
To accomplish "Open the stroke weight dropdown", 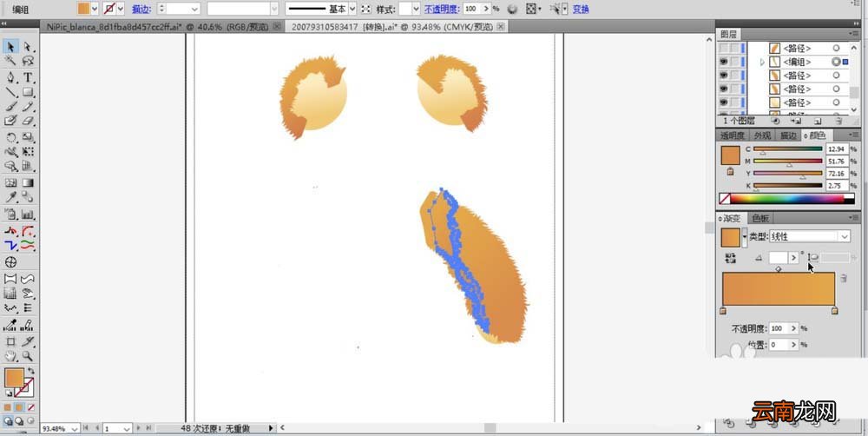I will point(194,9).
